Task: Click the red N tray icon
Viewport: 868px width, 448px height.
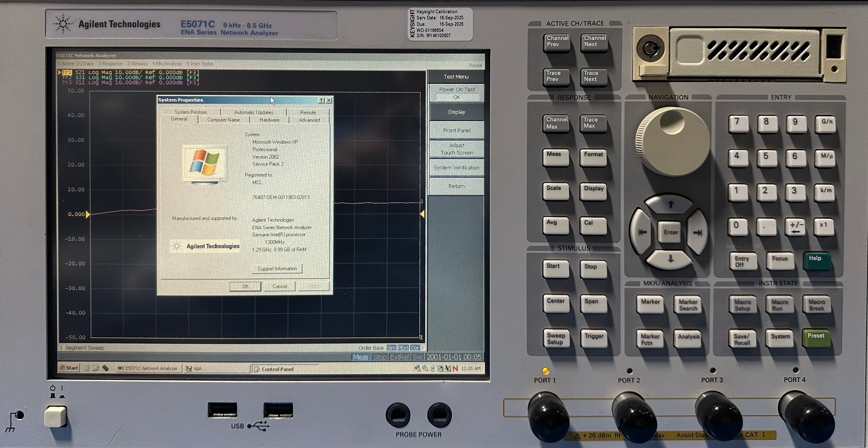Action: point(455,368)
